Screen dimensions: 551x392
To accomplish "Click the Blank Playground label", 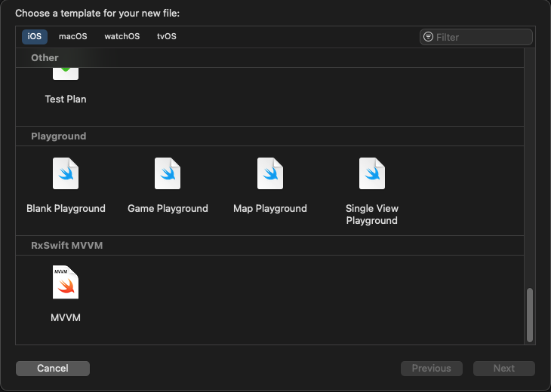I will pyautogui.click(x=66, y=209).
